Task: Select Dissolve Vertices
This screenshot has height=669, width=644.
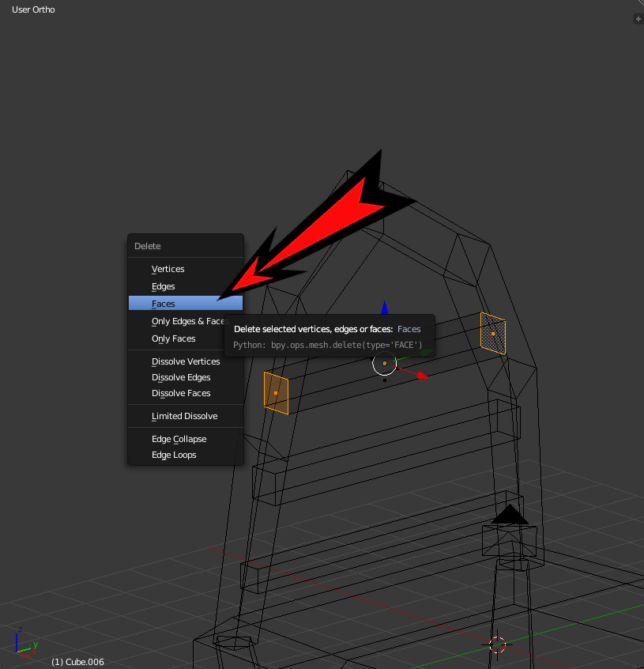Action: coord(186,361)
